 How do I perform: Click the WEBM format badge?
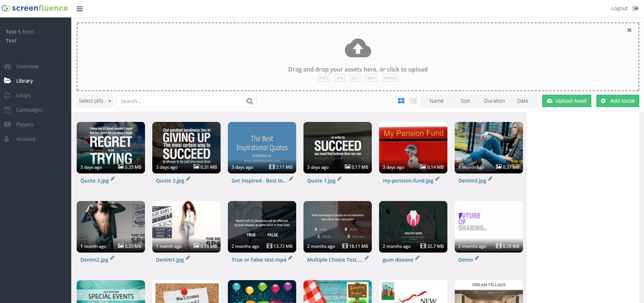coord(390,78)
